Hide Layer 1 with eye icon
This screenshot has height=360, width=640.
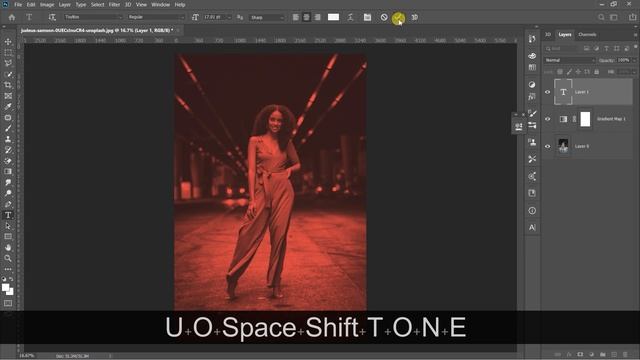point(548,92)
